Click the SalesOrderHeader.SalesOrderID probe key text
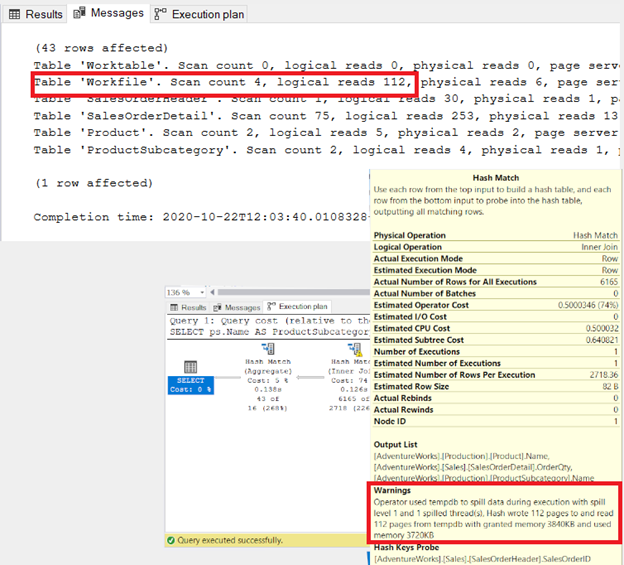624x565 pixels. click(x=482, y=559)
